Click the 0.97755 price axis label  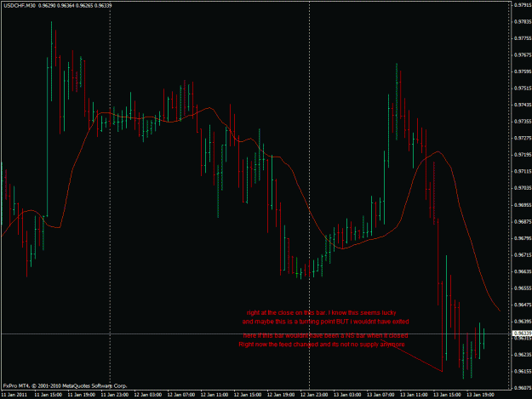pyautogui.click(x=523, y=38)
